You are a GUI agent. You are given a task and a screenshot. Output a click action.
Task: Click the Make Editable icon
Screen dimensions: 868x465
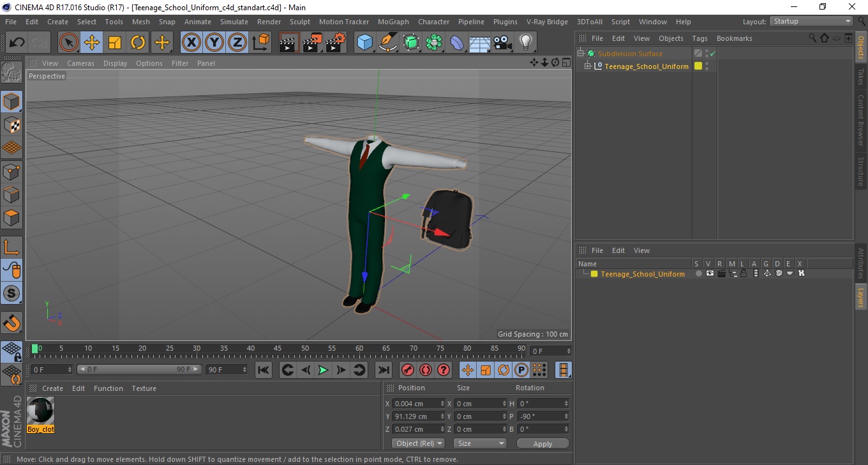pyautogui.click(x=11, y=72)
